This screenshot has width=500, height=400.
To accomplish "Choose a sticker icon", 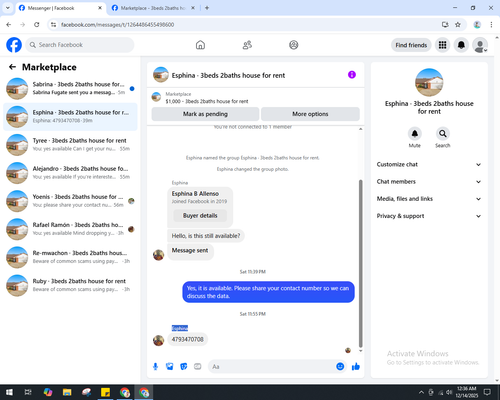I will 184,367.
